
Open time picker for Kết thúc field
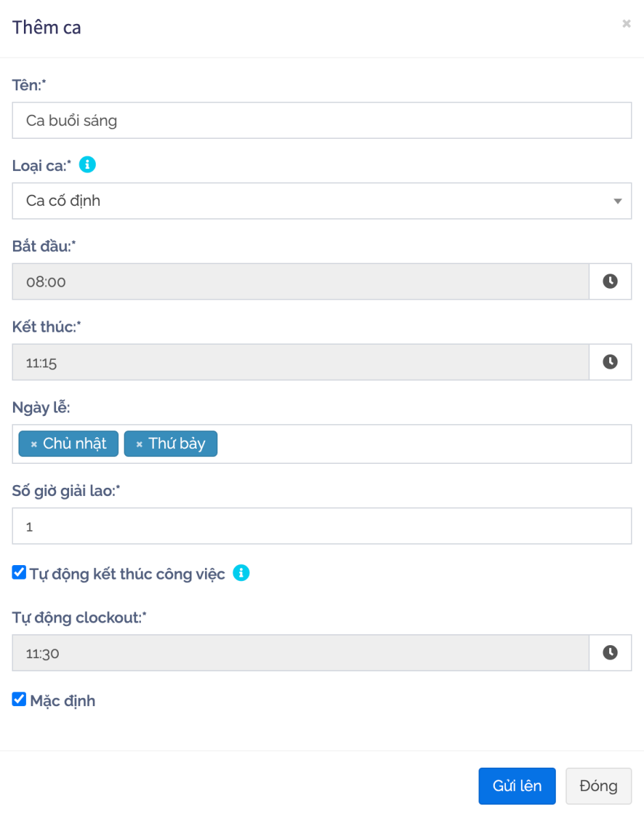point(610,362)
